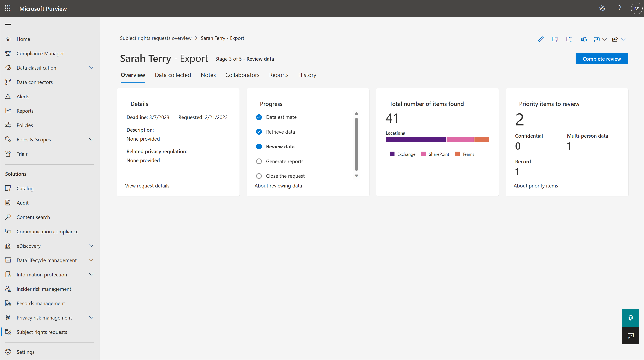The height and width of the screenshot is (360, 644).
Task: Click the Generate reports step circle
Action: tap(259, 161)
